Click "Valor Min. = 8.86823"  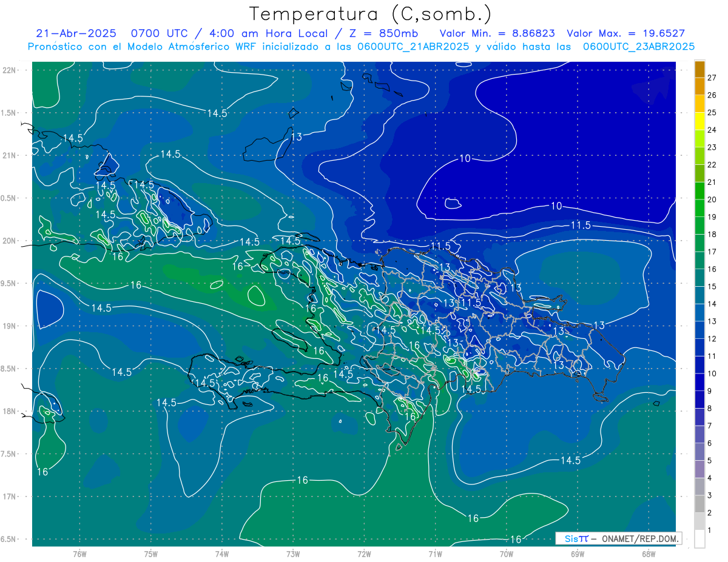(x=497, y=33)
